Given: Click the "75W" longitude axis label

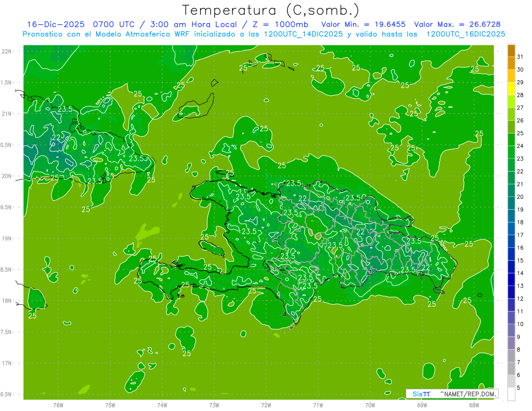Looking at the screenshot, I should (x=110, y=405).
